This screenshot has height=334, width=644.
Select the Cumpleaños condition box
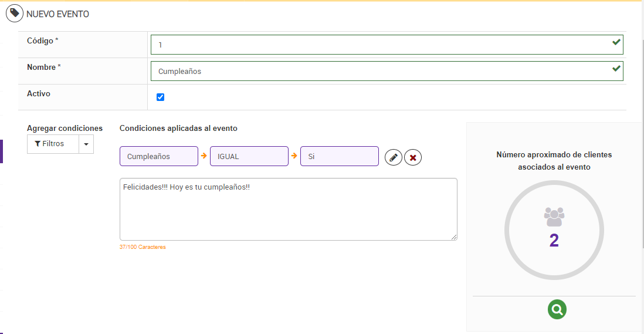click(x=159, y=156)
